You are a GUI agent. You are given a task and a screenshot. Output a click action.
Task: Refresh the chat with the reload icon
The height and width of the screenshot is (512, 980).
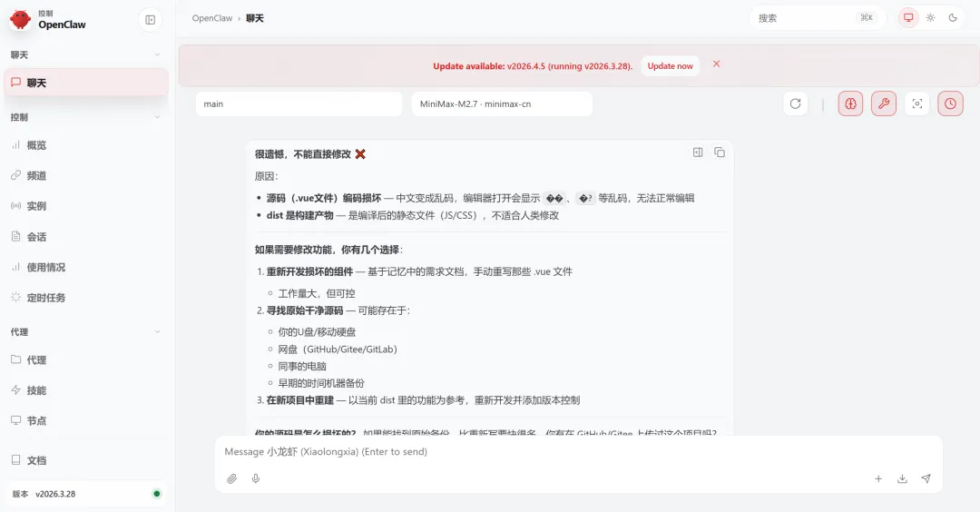(795, 103)
